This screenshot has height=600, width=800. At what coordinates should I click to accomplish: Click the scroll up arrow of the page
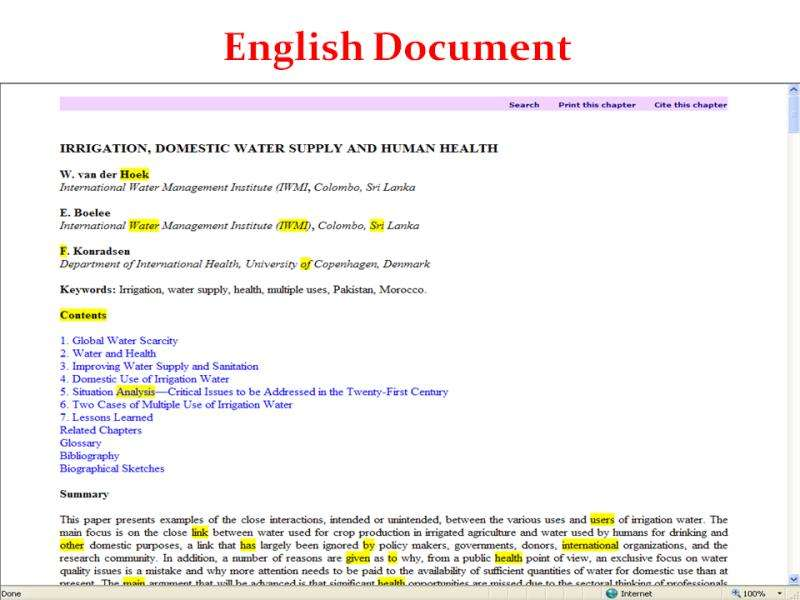pos(793,92)
